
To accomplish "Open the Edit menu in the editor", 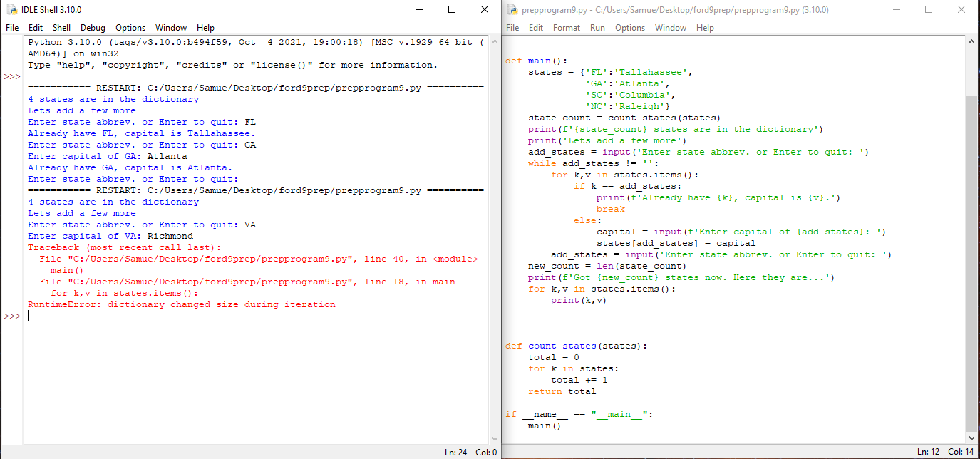I will point(535,28).
